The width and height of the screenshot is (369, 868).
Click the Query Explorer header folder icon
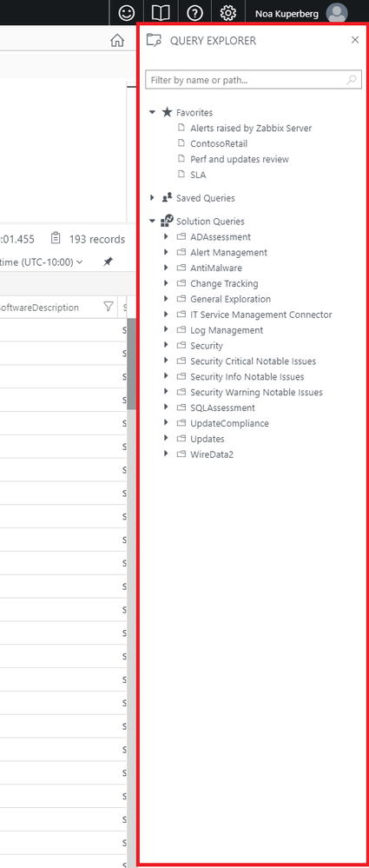pyautogui.click(x=154, y=40)
